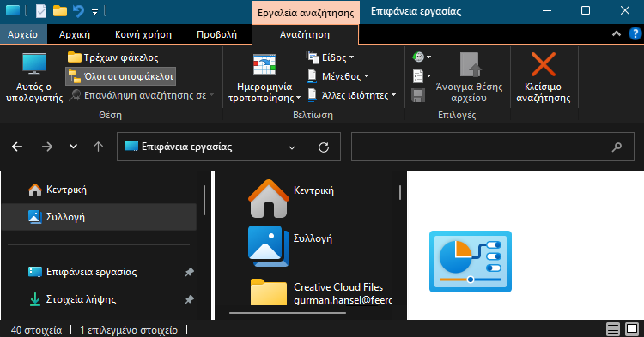This screenshot has width=644, height=337.
Task: Switch to the Προβολή ribbon tab
Action: tap(217, 34)
